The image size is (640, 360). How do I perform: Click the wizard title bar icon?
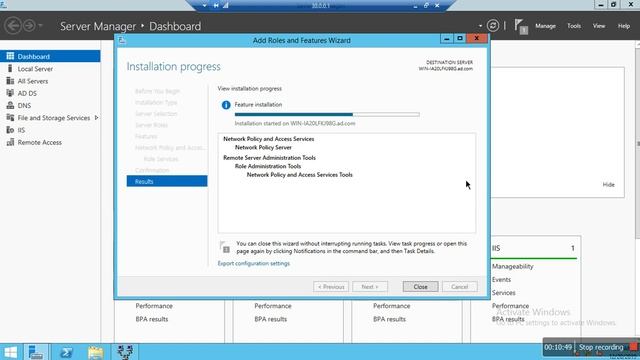click(x=122, y=40)
